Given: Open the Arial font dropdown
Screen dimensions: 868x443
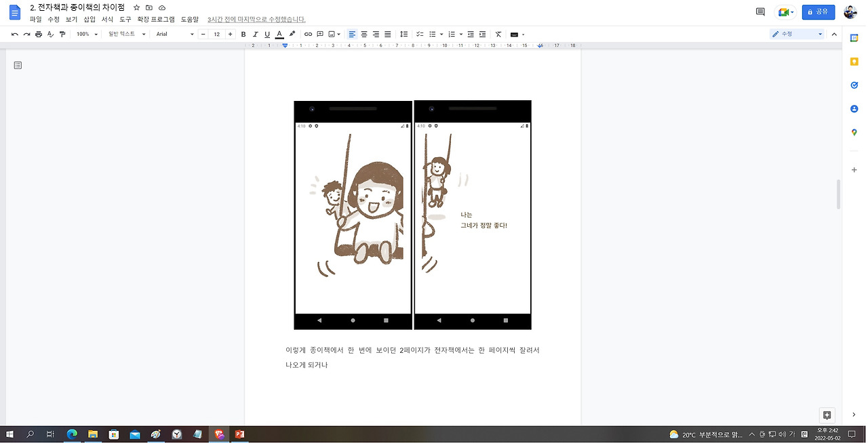Looking at the screenshot, I should [x=174, y=34].
